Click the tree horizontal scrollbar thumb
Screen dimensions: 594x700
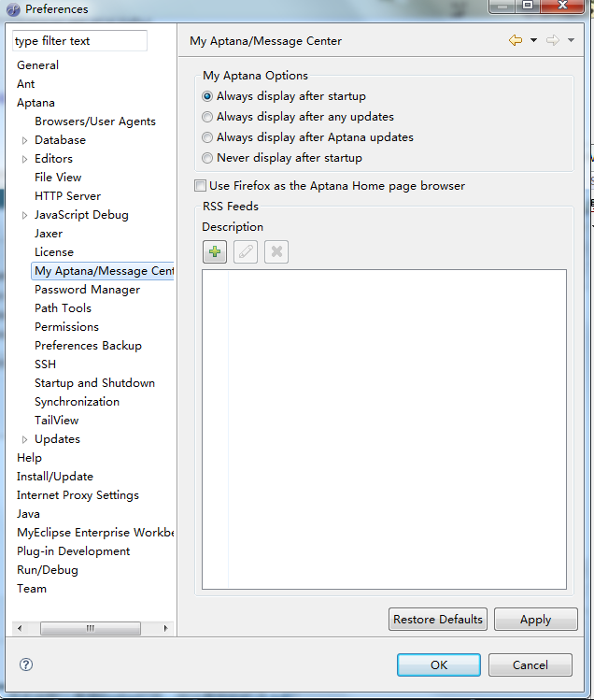click(91, 628)
